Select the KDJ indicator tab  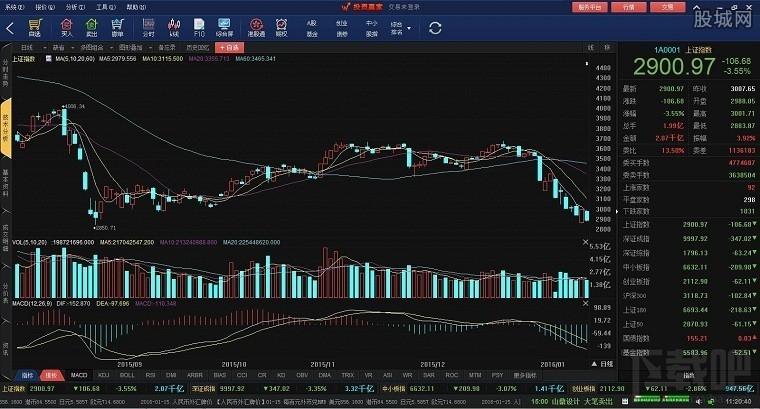coord(103,375)
